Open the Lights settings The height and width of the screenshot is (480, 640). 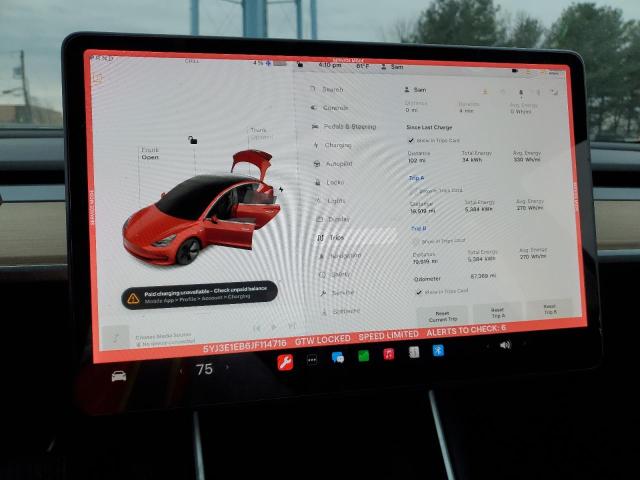(331, 201)
